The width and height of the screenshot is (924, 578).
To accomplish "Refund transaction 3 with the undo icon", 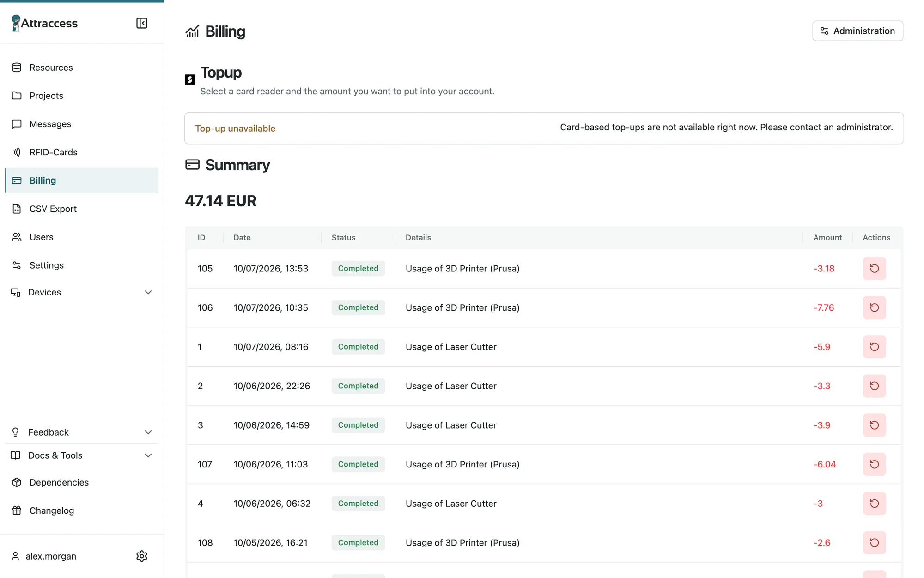I will coord(874,425).
